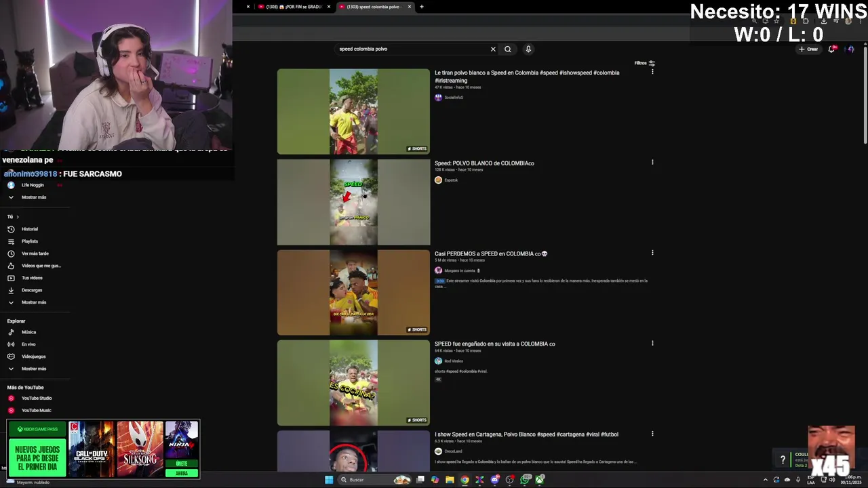Open Historial in the YouTube sidebar

(x=30, y=229)
